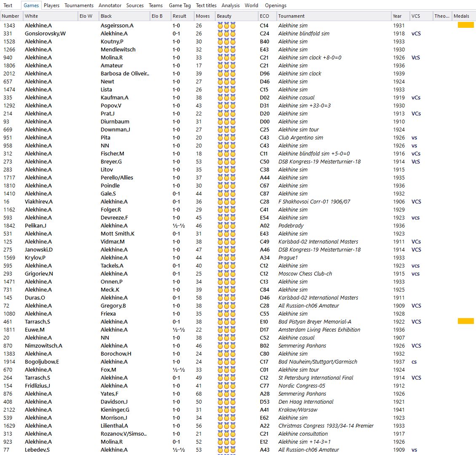Click the orange medal for game 461
The width and height of the screenshot is (476, 455).
tap(465, 321)
